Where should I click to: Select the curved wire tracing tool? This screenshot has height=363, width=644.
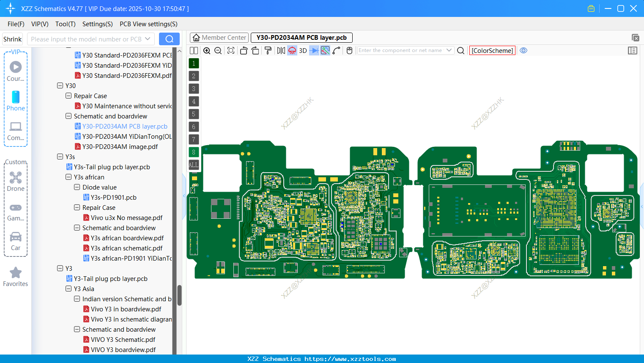tap(336, 50)
